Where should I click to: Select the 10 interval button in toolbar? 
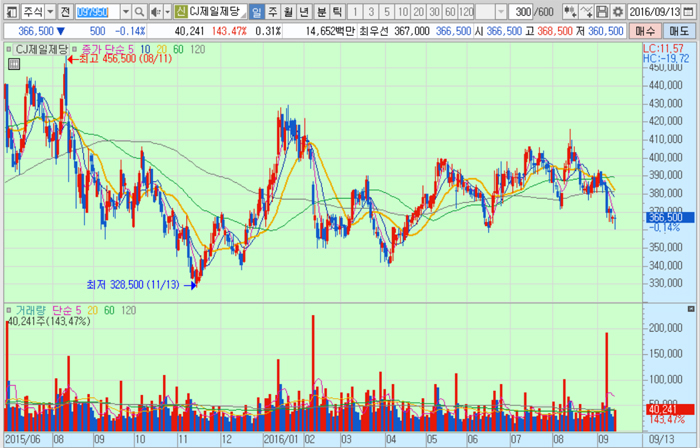pyautogui.click(x=403, y=12)
